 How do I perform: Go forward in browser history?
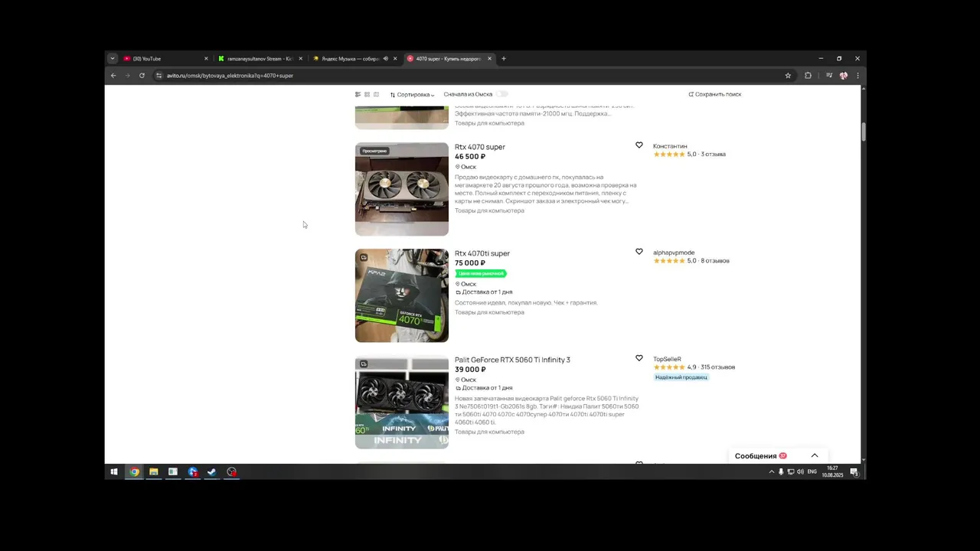(x=127, y=76)
